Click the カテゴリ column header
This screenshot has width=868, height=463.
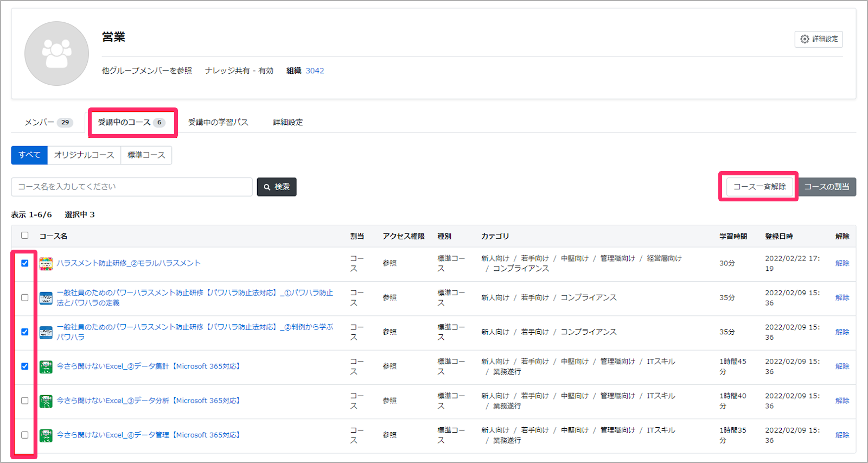[495, 236]
